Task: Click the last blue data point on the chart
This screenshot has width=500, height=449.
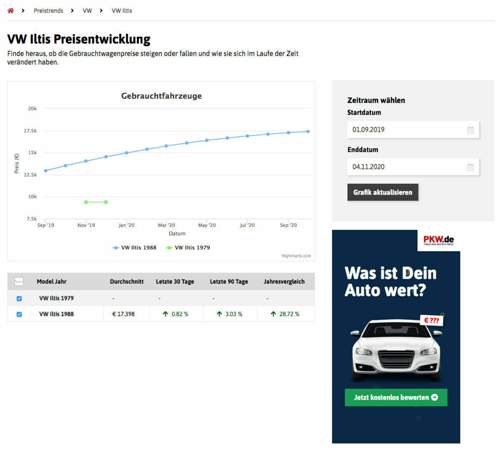Action: [308, 132]
